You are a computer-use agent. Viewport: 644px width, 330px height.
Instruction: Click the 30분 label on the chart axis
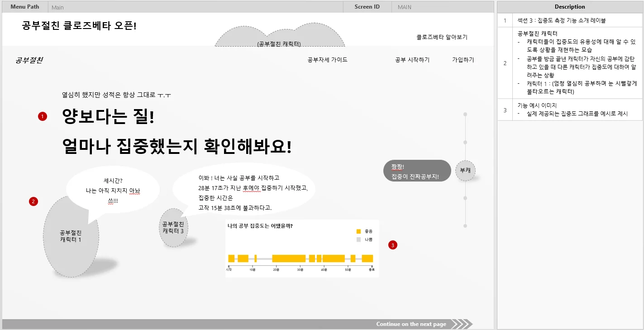point(301,270)
